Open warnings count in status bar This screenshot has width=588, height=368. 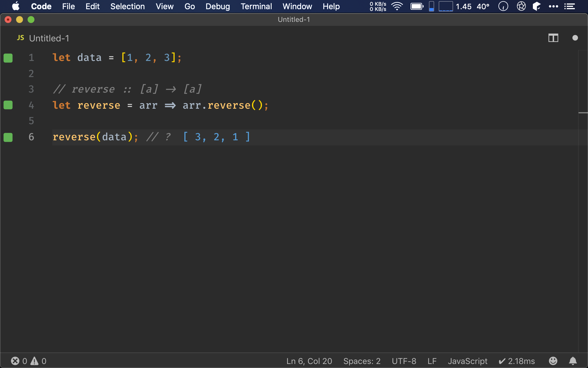(x=38, y=361)
